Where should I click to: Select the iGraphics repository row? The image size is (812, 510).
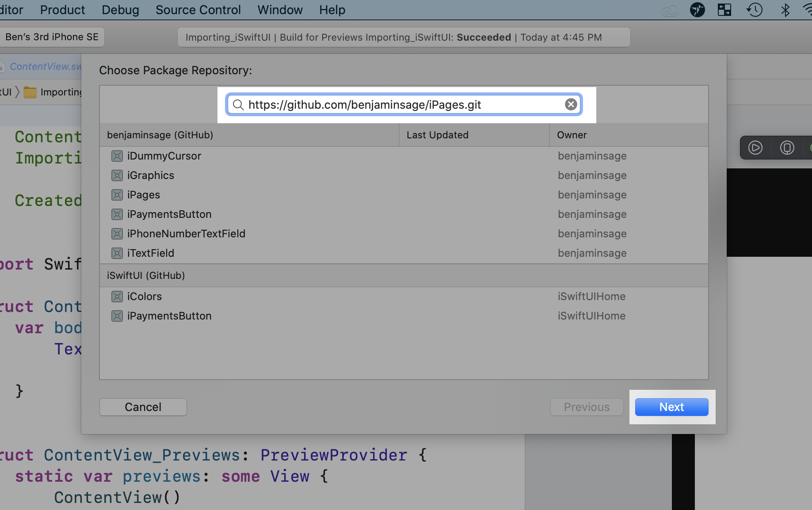click(404, 175)
